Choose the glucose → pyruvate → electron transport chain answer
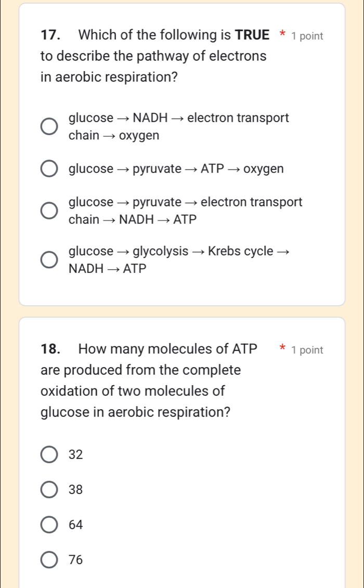The height and width of the screenshot is (588, 364). [49, 210]
